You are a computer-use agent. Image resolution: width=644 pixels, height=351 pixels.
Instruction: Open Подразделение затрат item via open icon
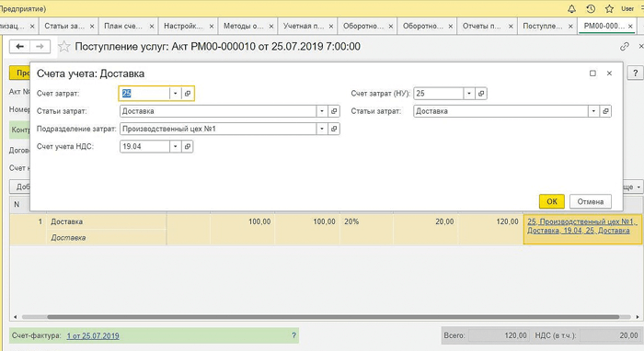click(334, 129)
